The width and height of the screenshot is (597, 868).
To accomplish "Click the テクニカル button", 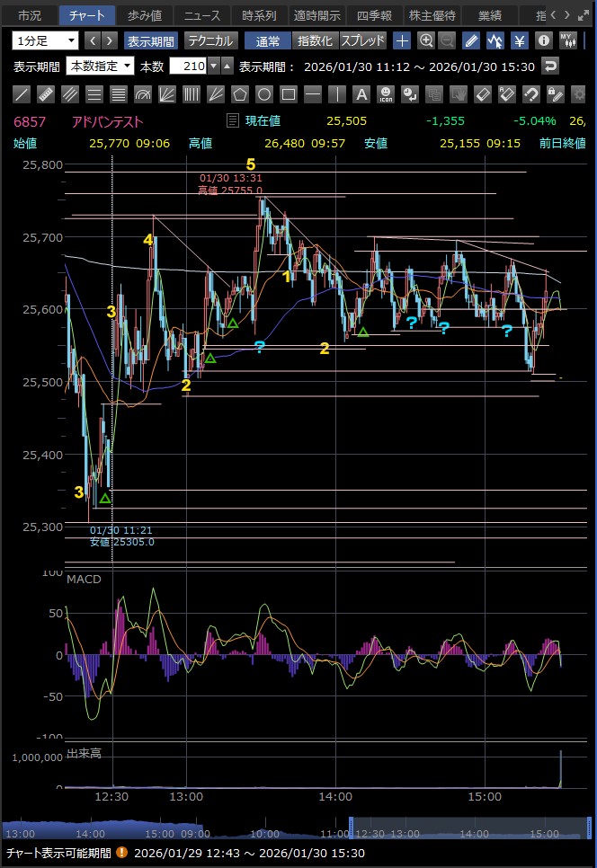I will 210,40.
